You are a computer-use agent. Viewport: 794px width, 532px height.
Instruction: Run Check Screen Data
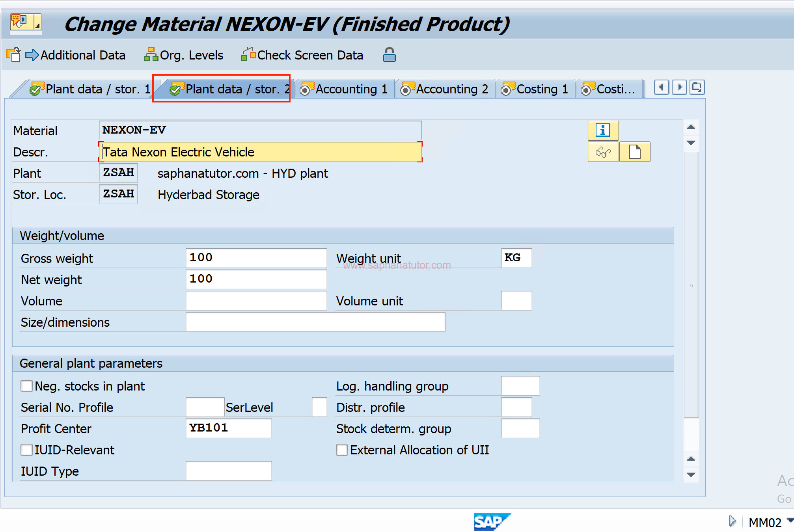302,55
